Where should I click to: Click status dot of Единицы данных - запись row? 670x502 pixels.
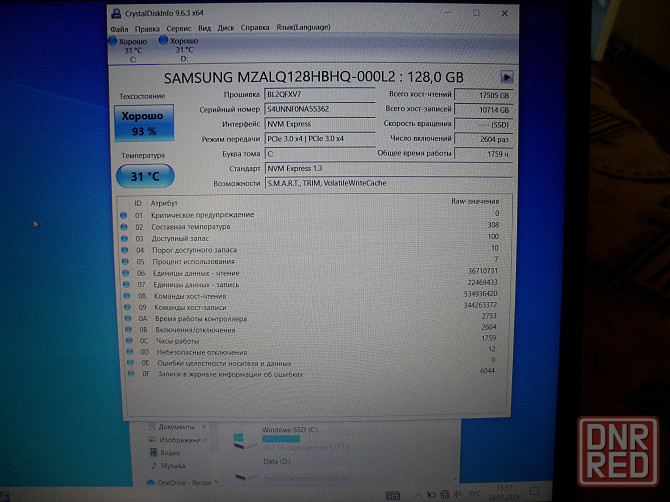[x=126, y=285]
